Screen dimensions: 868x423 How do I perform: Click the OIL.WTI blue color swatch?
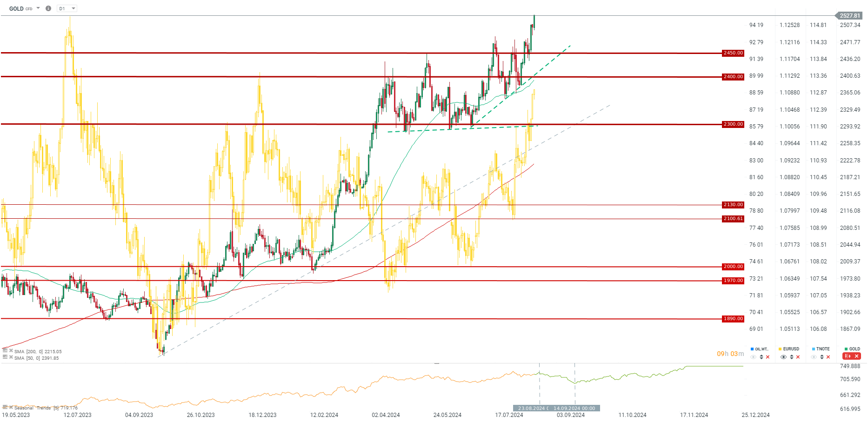[x=752, y=349]
